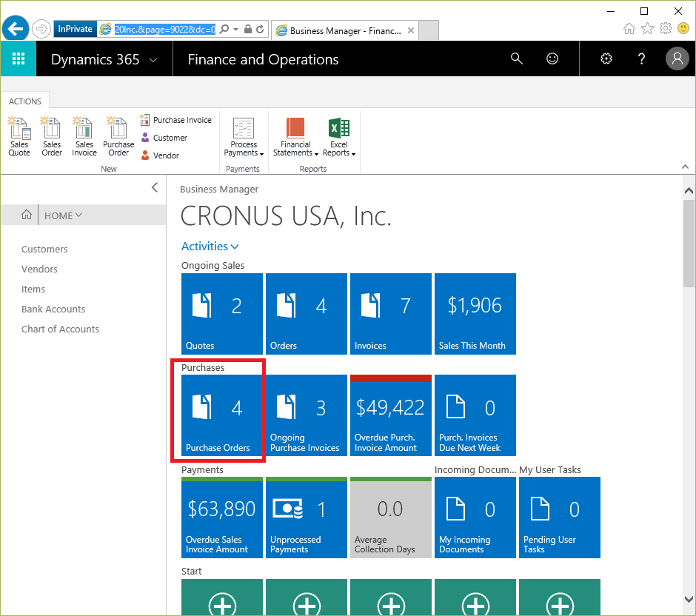Open the Pending User Tasks tile
Image resolution: width=696 pixels, height=616 pixels.
[x=559, y=518]
